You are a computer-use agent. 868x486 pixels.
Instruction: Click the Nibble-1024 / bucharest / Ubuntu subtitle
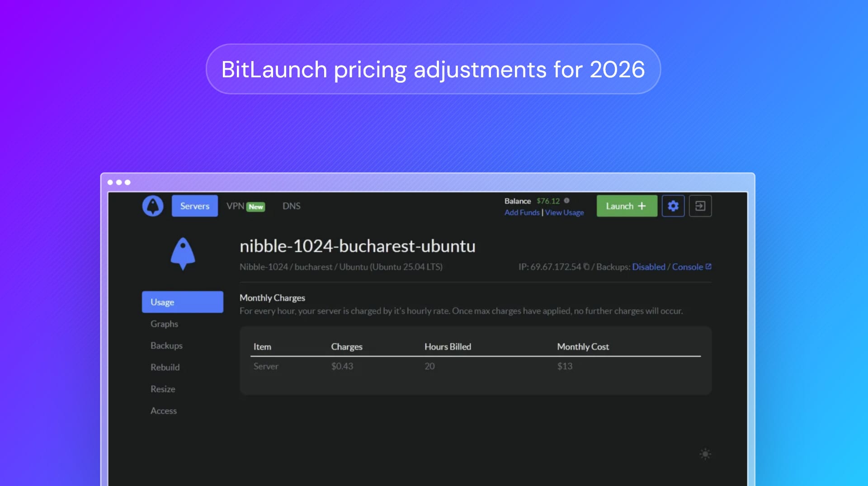[341, 267]
